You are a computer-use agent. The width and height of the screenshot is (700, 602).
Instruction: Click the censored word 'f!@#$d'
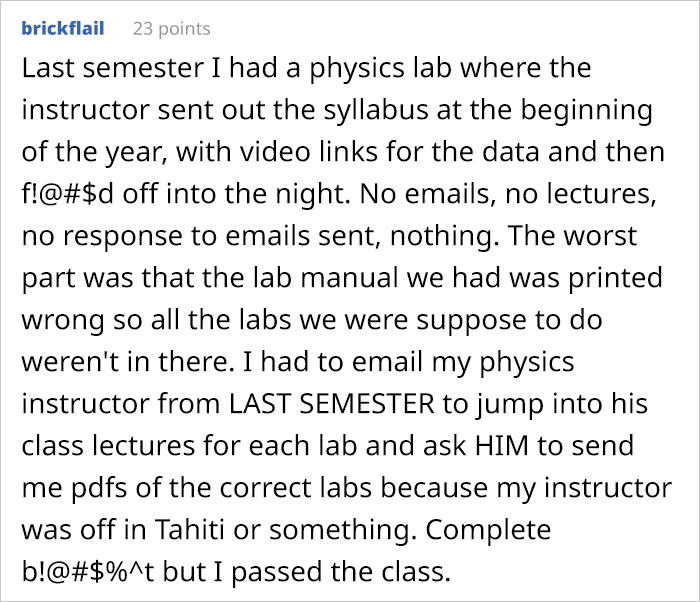click(67, 197)
